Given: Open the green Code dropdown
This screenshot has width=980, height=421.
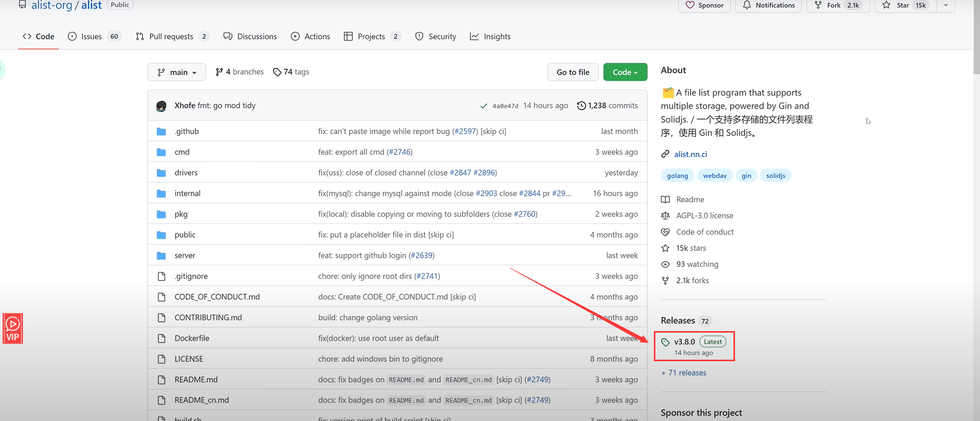Looking at the screenshot, I should 625,72.
